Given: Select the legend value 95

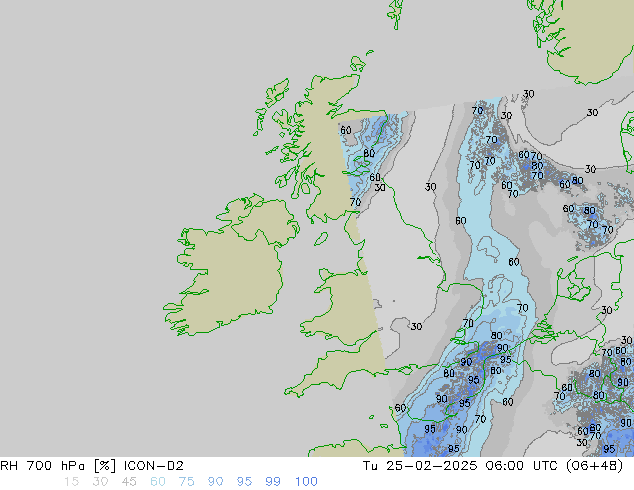Looking at the screenshot, I should click(244, 482).
